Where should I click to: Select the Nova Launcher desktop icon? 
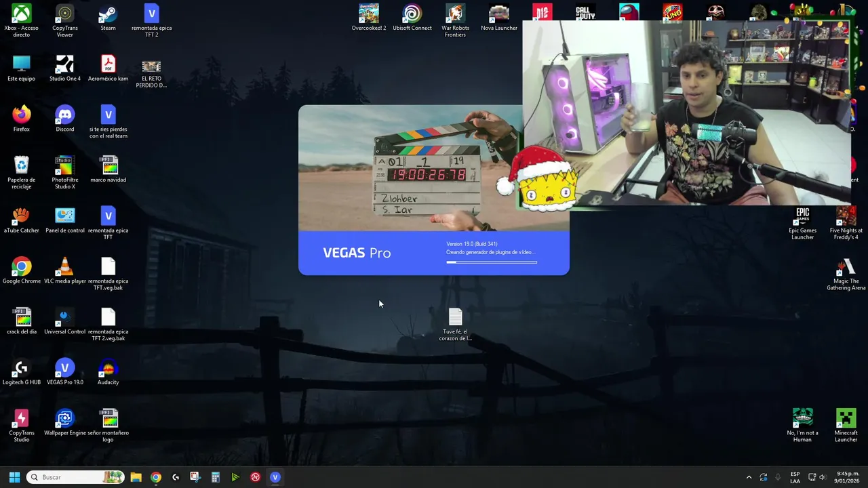(x=498, y=18)
